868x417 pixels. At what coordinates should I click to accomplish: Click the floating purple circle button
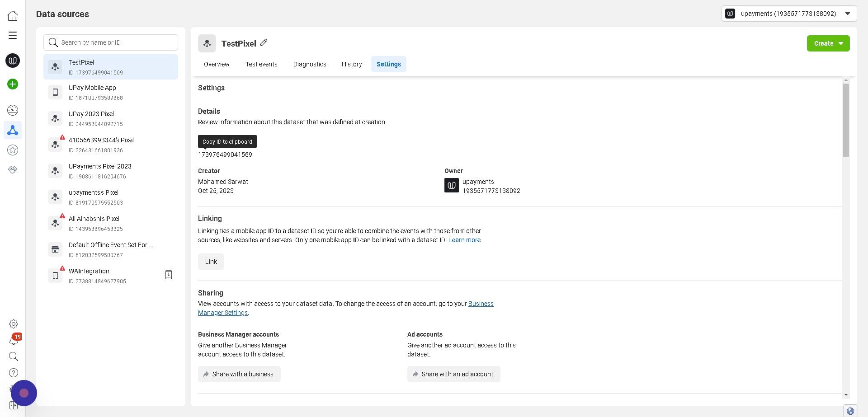[24, 393]
